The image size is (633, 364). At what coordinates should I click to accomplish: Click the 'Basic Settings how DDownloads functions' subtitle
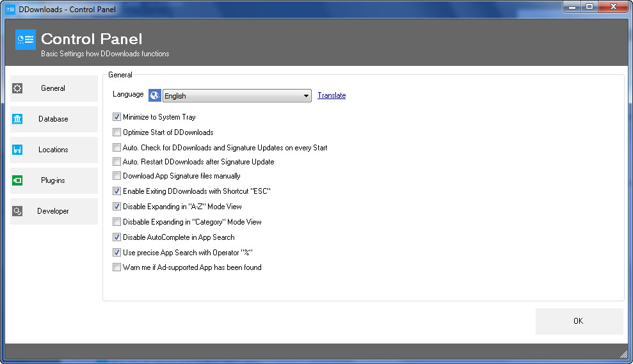click(105, 54)
